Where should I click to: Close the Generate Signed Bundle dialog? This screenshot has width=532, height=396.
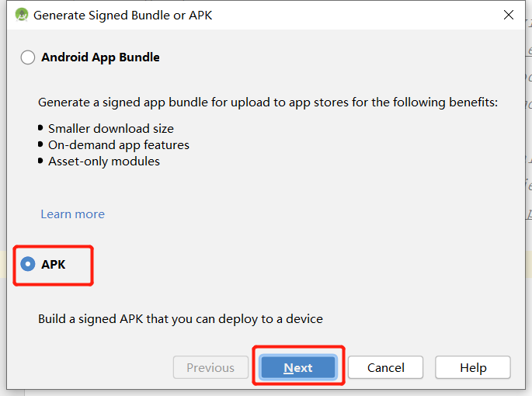pyautogui.click(x=509, y=15)
